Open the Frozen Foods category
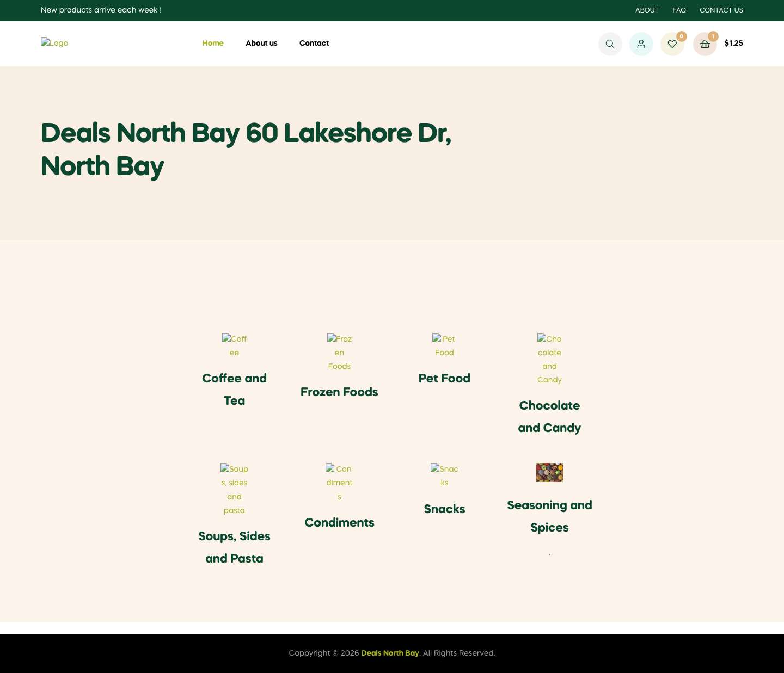Viewport: 784px width, 673px height. tap(339, 353)
